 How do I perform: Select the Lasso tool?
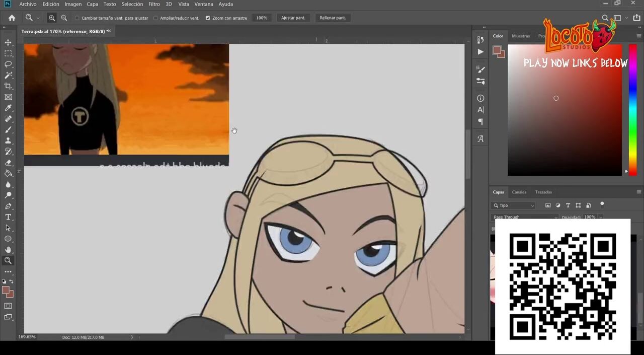coord(8,64)
